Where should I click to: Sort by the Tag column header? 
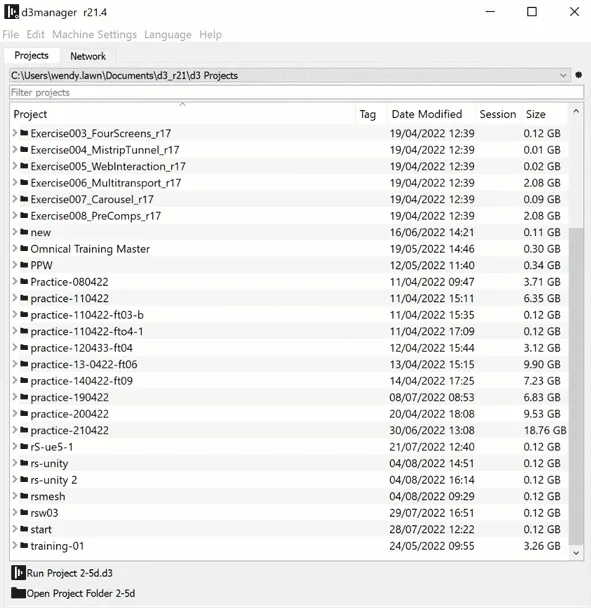(x=371, y=114)
